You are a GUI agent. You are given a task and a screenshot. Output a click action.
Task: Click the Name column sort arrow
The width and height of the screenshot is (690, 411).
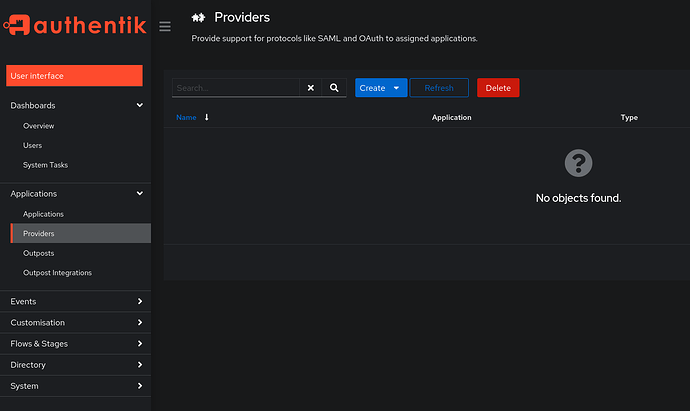[x=207, y=117]
